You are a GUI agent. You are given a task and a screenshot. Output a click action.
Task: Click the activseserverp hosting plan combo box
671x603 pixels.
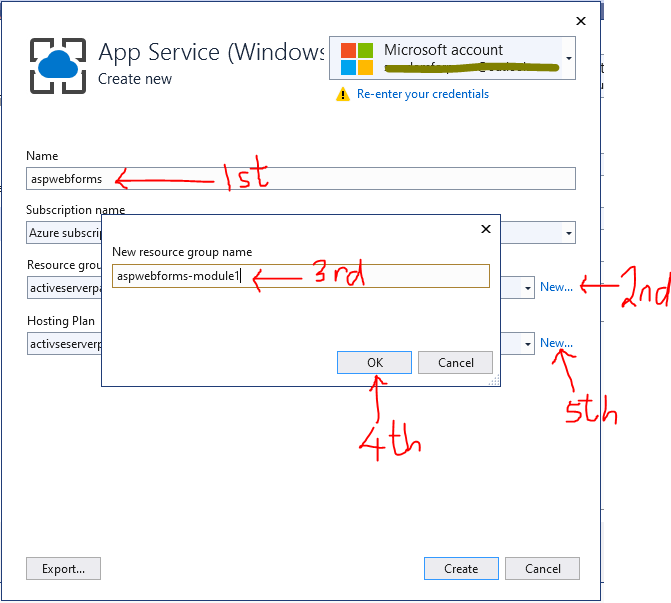[64, 344]
